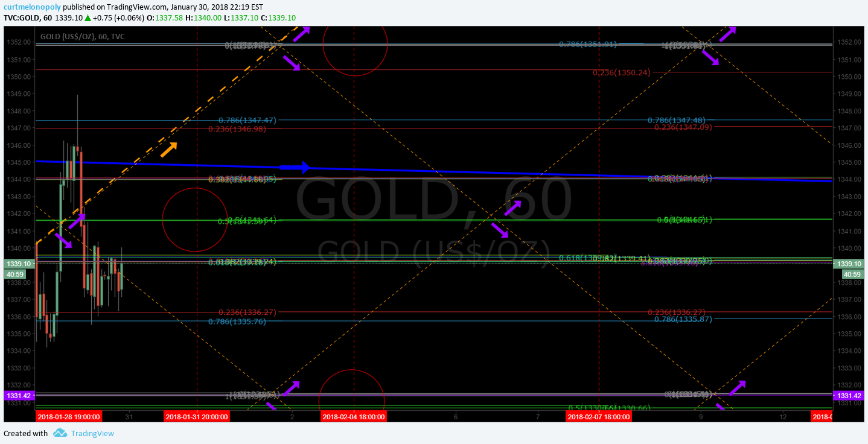Open curtmelonopoly author profile link
The height and width of the screenshot is (444, 868).
[31, 7]
